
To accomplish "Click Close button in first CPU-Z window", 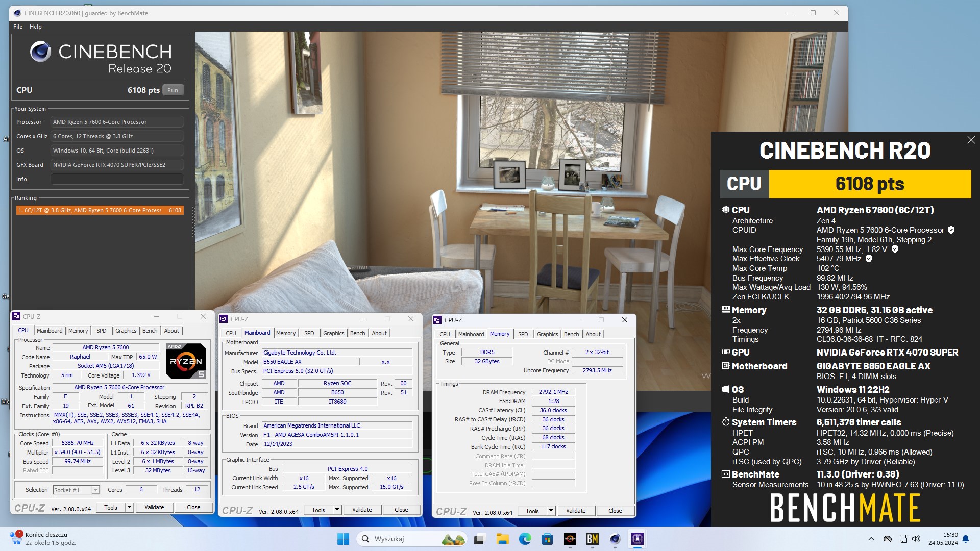I will tap(193, 507).
